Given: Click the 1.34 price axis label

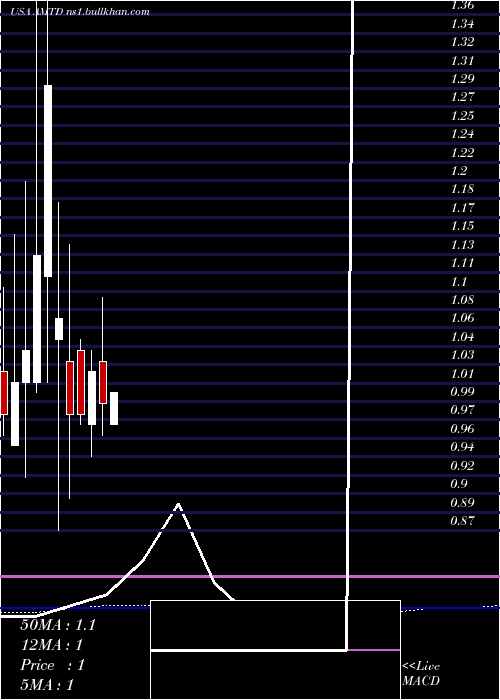Looking at the screenshot, I should 462,24.
